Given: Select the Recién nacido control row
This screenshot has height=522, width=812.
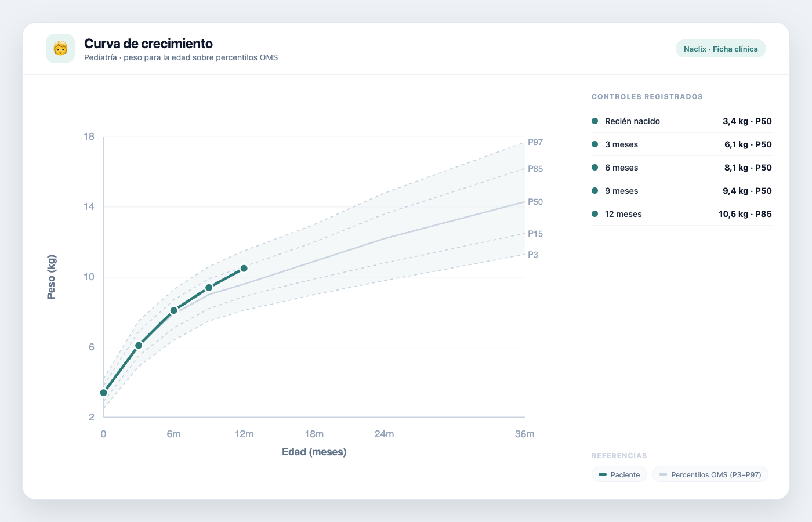Looking at the screenshot, I should [x=681, y=121].
